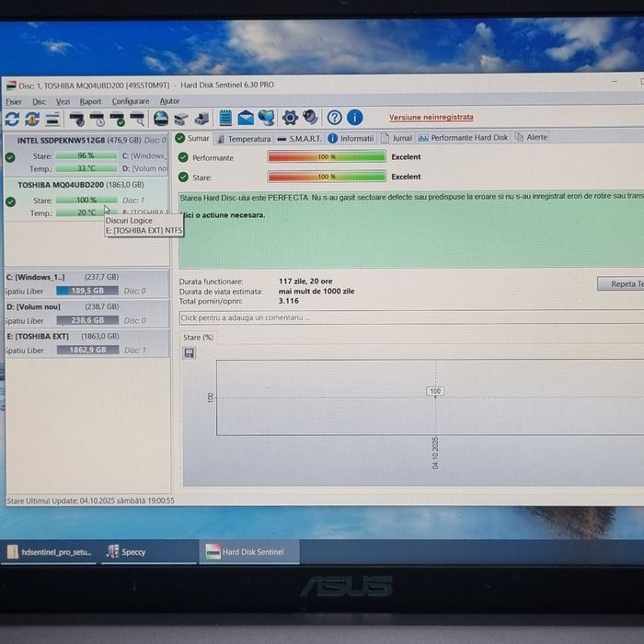Click the 189,5 GB free space bar
Screen dimensions: 644x644
[87, 291]
